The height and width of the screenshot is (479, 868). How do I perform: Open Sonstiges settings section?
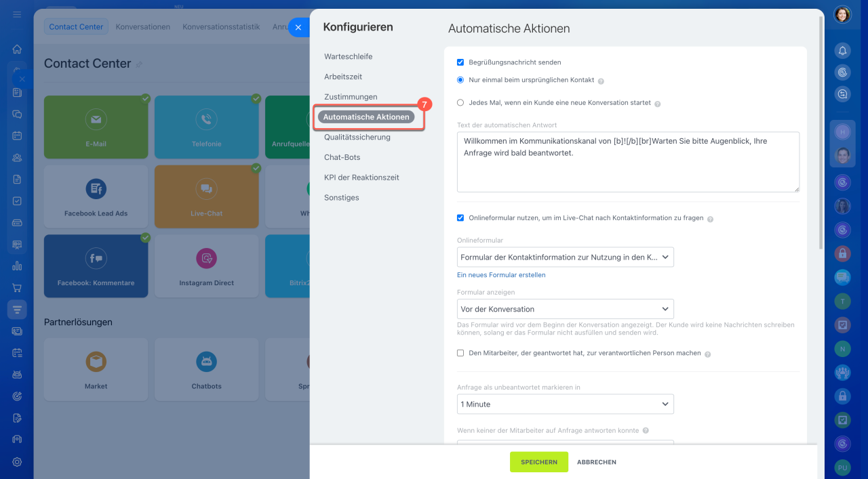pos(342,198)
